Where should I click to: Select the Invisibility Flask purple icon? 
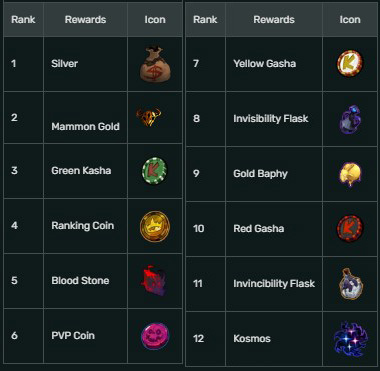point(350,120)
